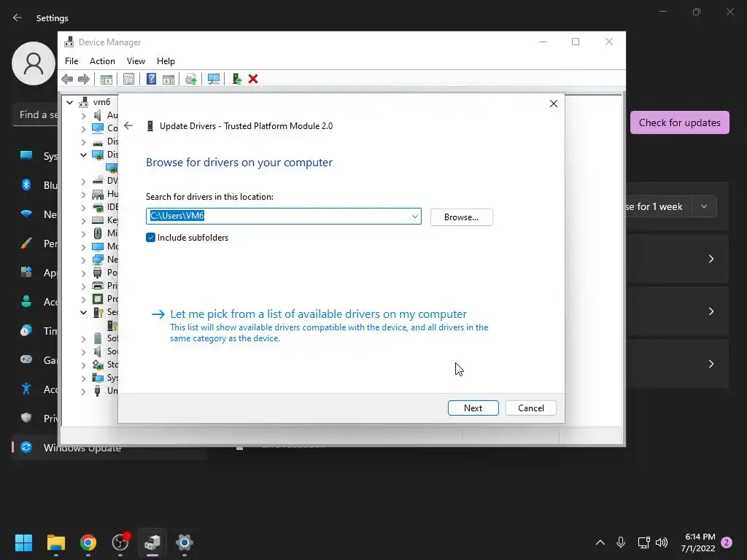Click the Windows Update sync icon in Settings

click(26, 447)
